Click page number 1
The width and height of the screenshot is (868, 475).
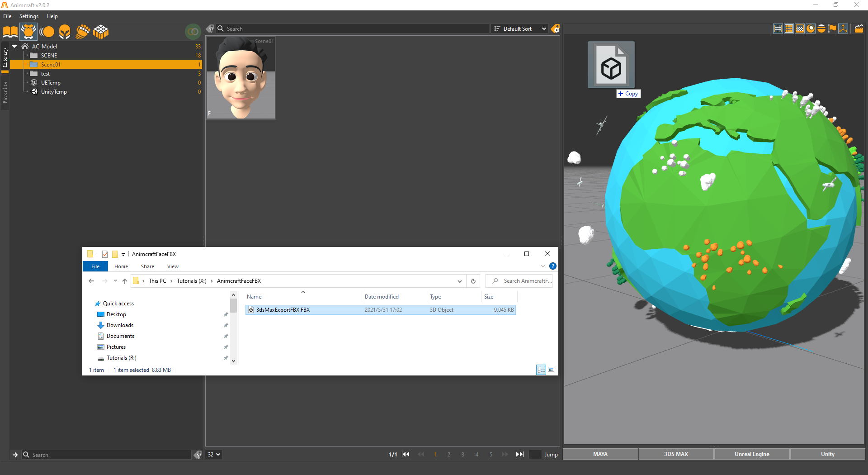[435, 455]
